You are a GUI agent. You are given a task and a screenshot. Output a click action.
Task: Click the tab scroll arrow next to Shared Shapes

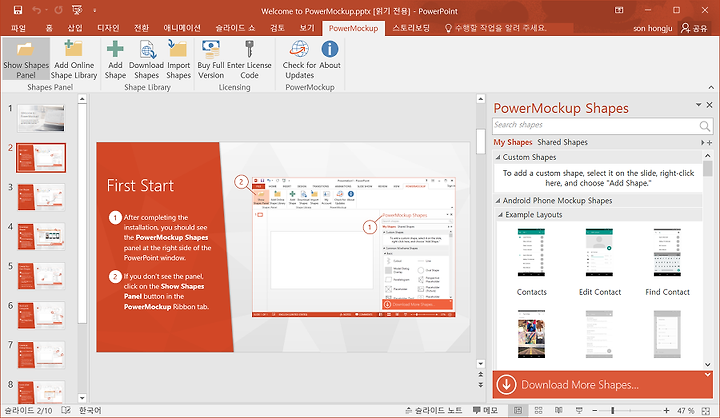point(702,143)
